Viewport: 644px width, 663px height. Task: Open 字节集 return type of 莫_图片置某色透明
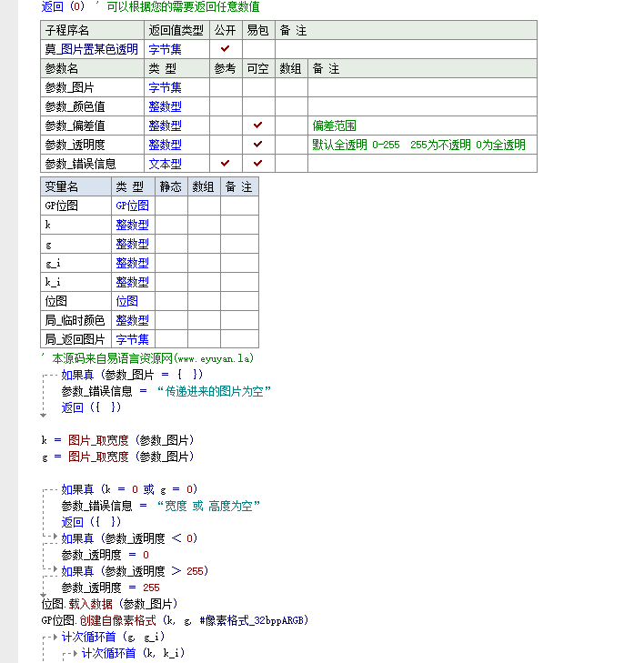click(165, 49)
